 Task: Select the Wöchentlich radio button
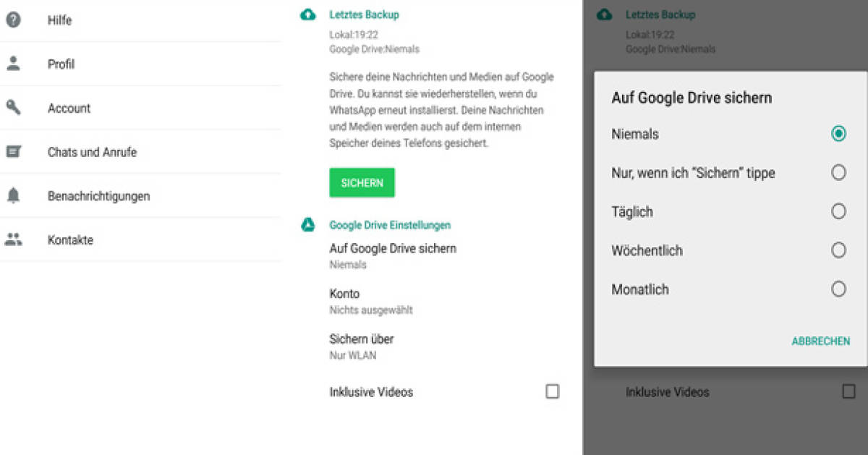click(x=838, y=250)
